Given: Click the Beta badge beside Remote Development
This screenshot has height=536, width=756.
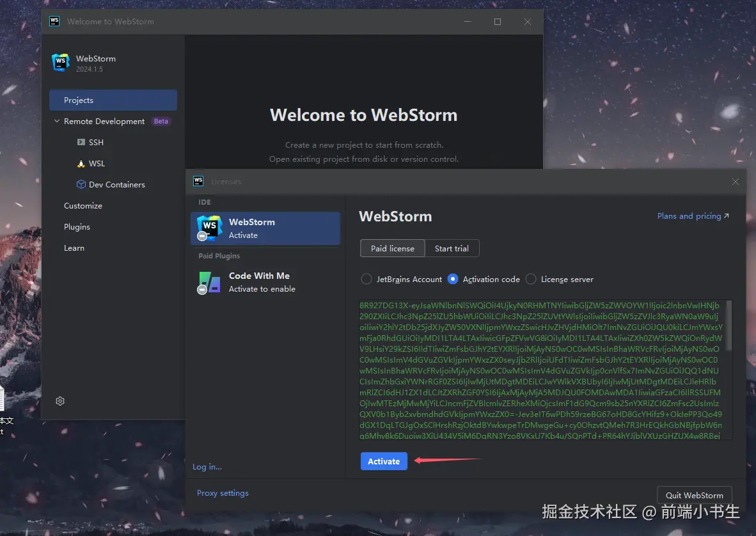Looking at the screenshot, I should pyautogui.click(x=161, y=121).
